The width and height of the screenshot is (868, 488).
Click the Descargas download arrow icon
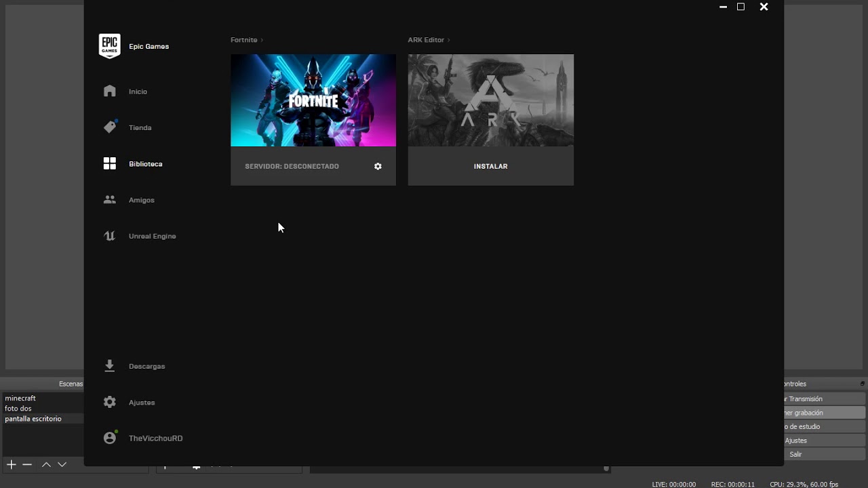(110, 366)
